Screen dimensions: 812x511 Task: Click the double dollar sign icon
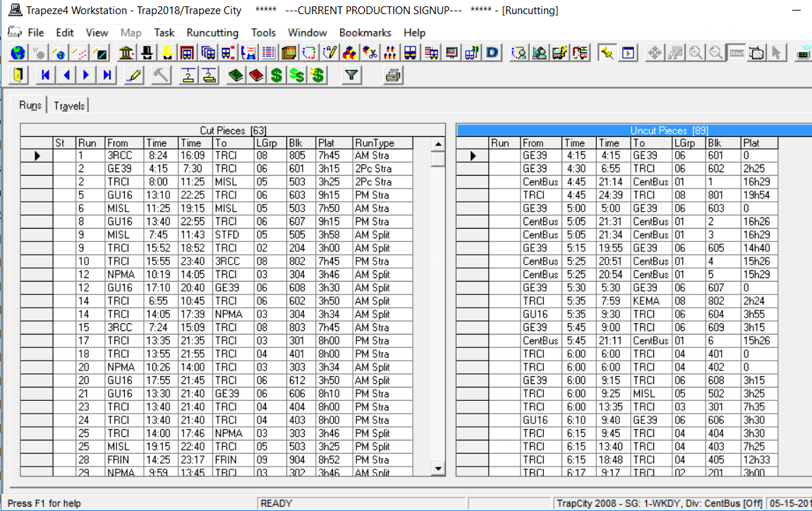296,75
